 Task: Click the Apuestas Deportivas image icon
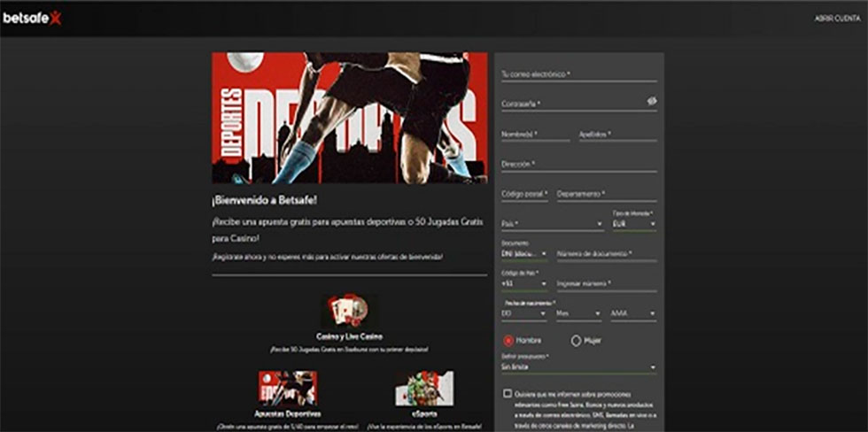[288, 389]
